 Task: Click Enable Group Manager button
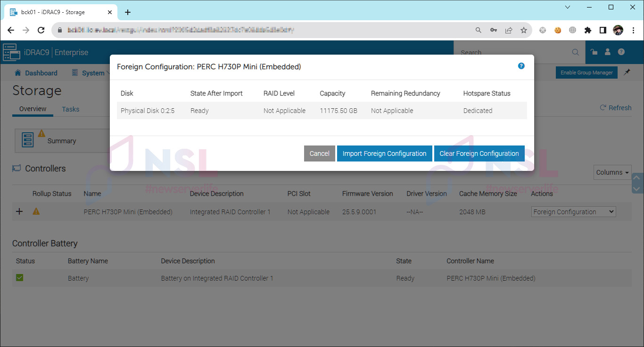coord(586,73)
